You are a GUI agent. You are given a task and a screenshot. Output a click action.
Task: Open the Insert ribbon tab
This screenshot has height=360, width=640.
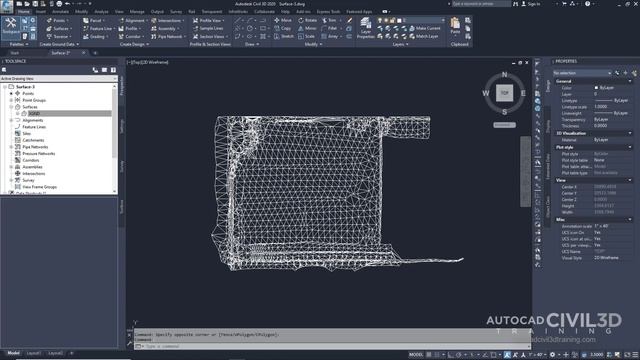point(41,12)
